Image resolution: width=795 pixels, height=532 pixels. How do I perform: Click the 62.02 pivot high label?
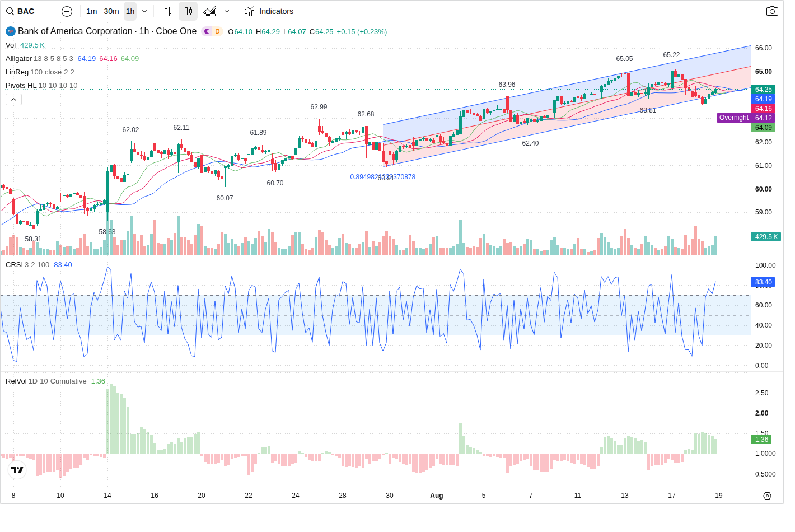point(130,130)
